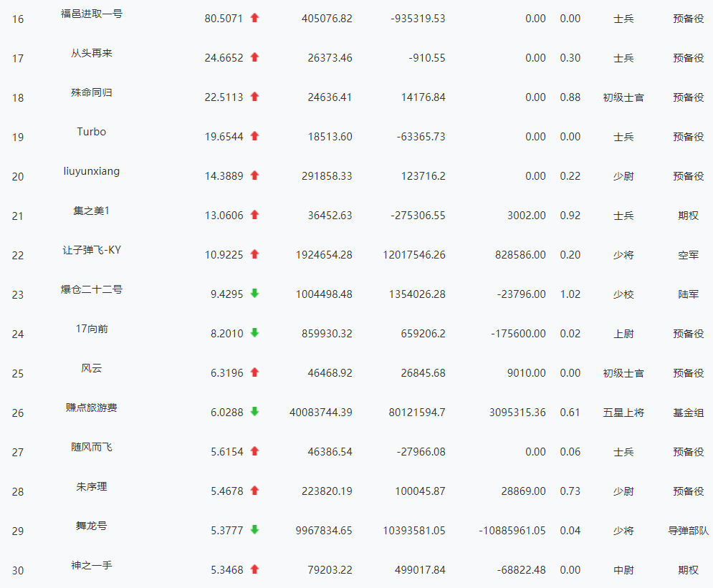Select value -175600.00

[x=518, y=334]
